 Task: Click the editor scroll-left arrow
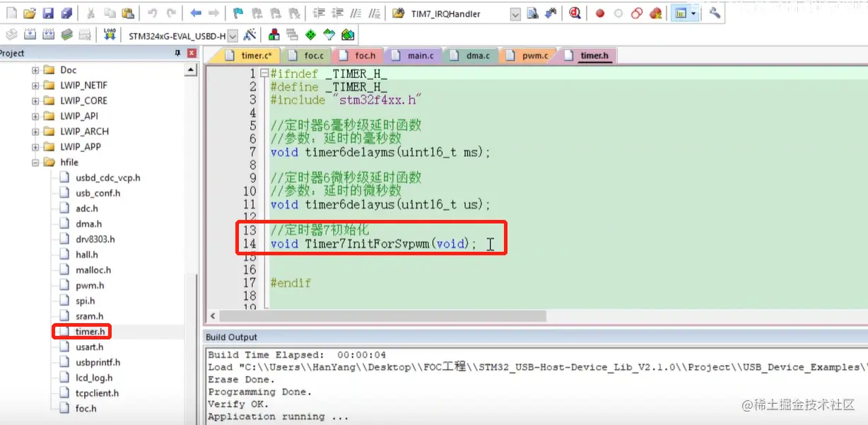click(x=213, y=316)
